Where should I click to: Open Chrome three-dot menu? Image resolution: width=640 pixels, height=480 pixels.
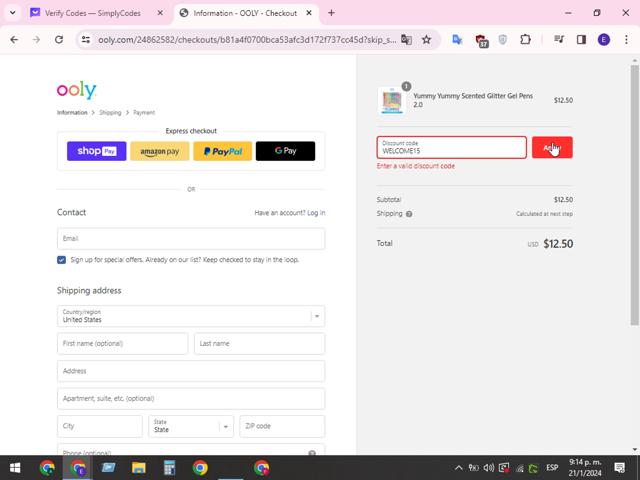click(x=626, y=40)
